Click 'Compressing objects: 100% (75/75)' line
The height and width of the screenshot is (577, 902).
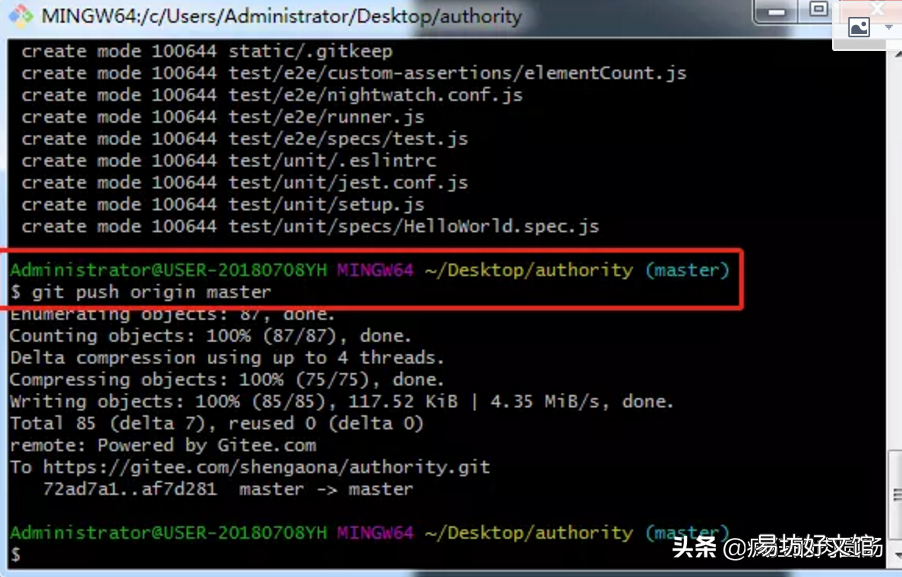pyautogui.click(x=227, y=379)
